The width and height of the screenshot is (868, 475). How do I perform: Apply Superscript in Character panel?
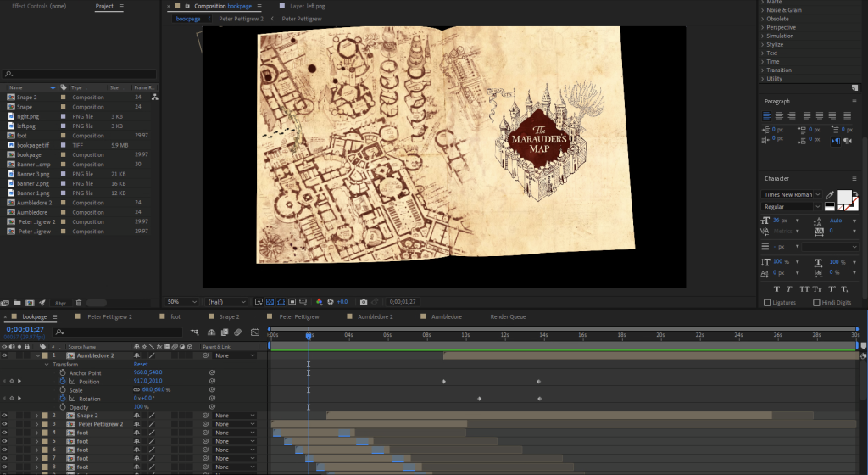tap(832, 289)
